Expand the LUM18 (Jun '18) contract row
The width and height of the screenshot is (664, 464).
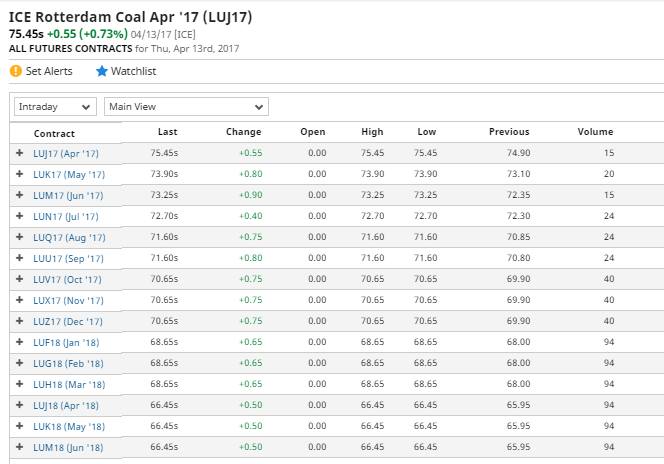[x=20, y=447]
